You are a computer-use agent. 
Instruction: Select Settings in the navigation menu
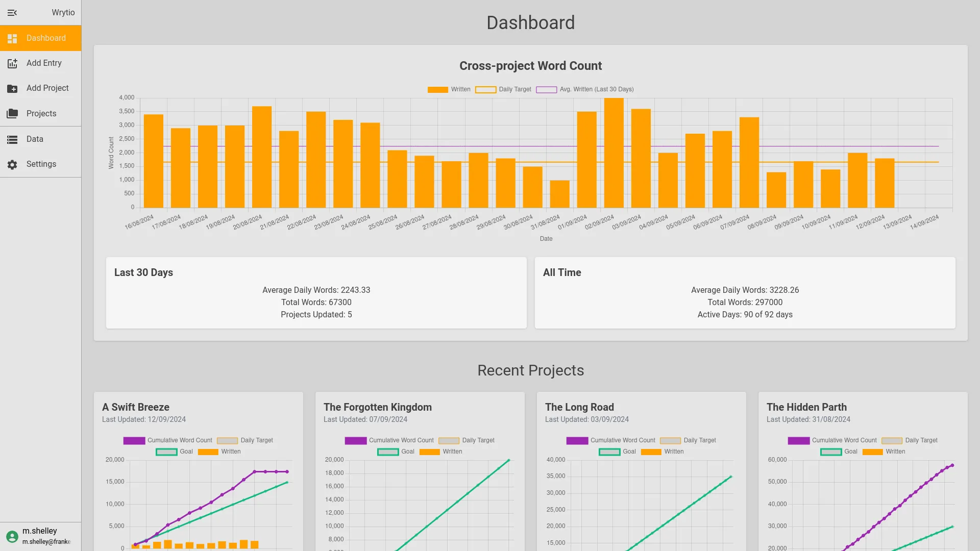(41, 164)
